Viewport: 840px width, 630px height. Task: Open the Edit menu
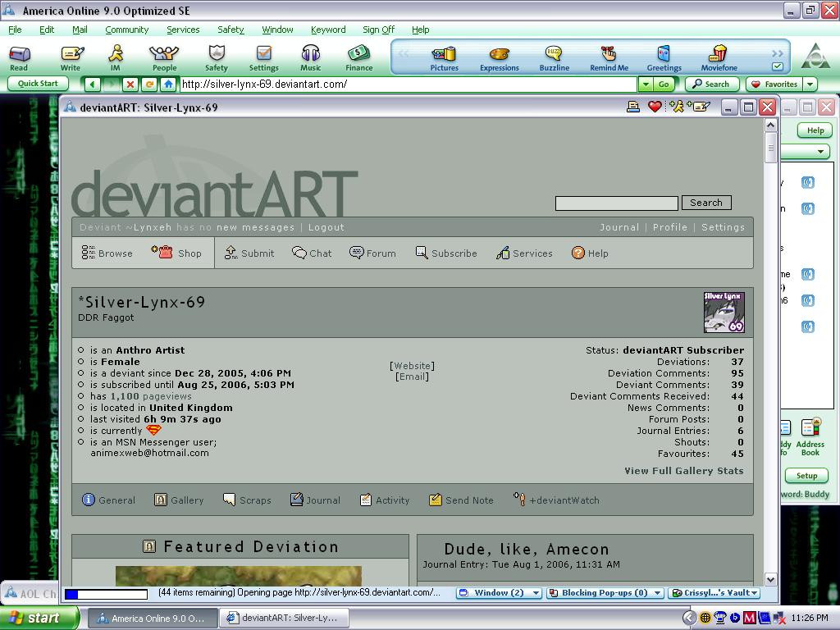(x=47, y=30)
